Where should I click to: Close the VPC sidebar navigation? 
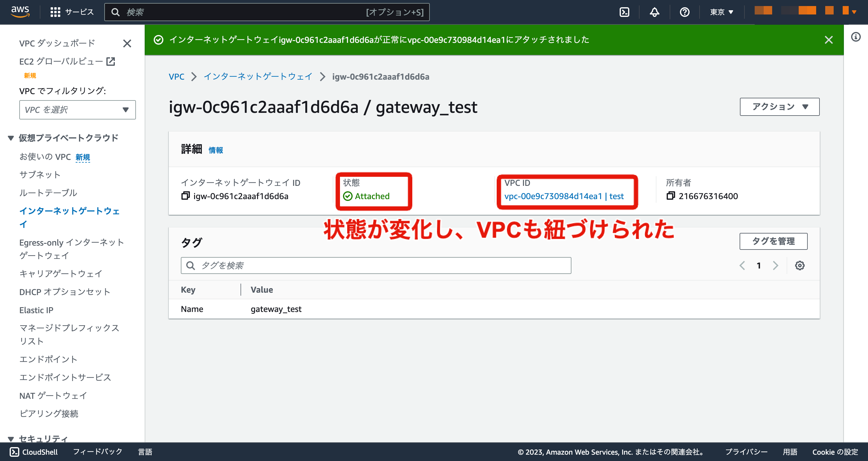[x=127, y=43]
